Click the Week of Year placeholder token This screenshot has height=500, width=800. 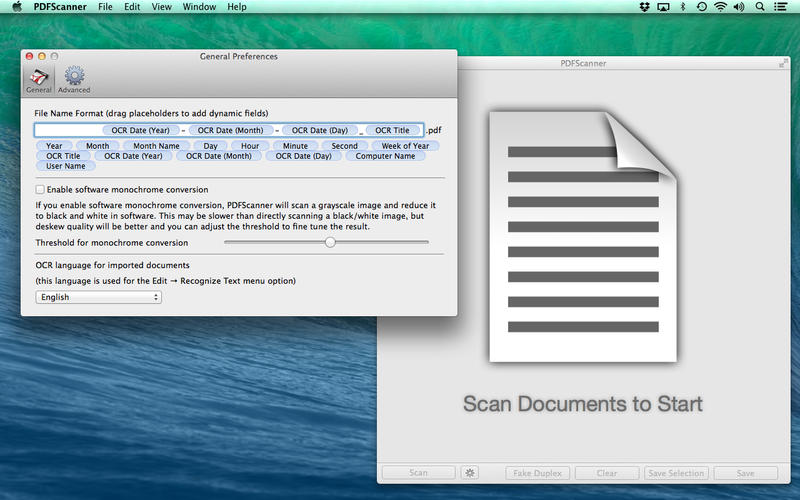(405, 146)
